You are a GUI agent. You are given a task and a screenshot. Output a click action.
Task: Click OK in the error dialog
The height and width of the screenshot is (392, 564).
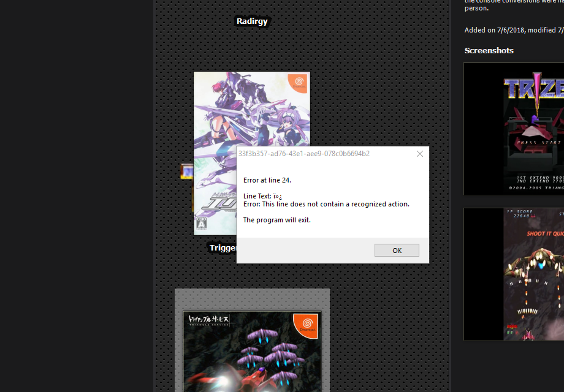(397, 251)
